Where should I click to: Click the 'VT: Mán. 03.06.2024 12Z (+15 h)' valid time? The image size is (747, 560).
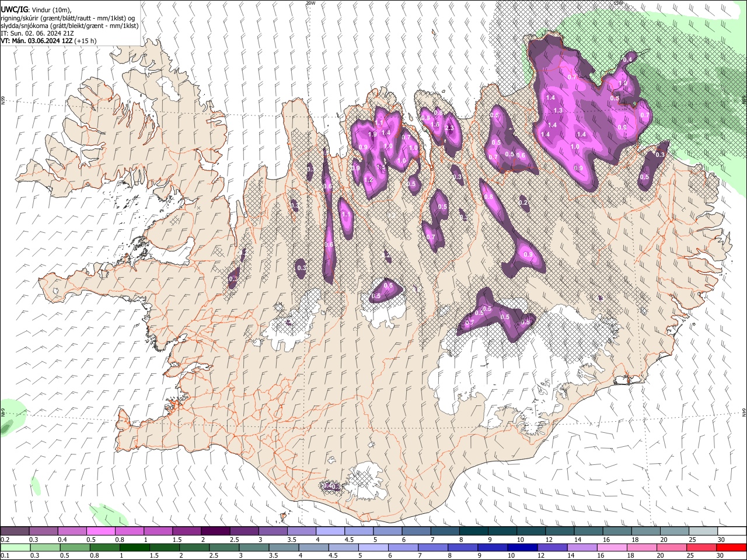click(48, 41)
